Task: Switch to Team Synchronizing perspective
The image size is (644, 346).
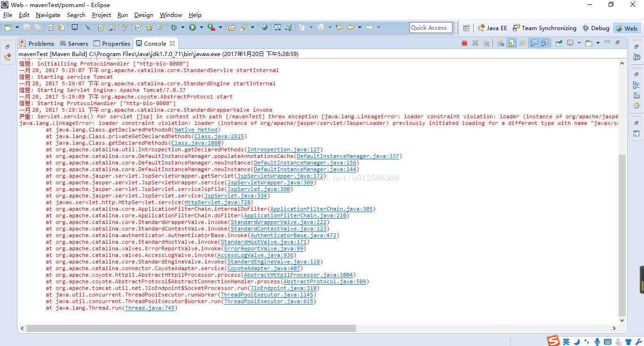Action: pyautogui.click(x=544, y=28)
